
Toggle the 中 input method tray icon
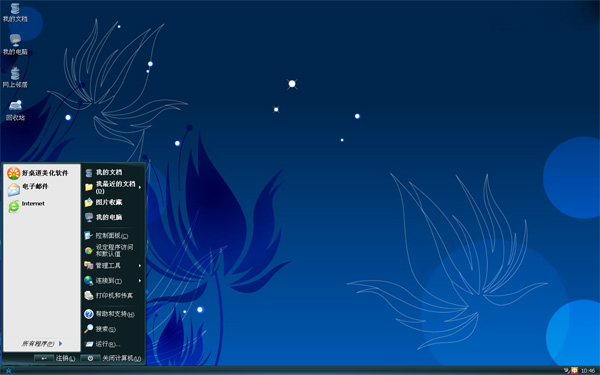(574, 370)
